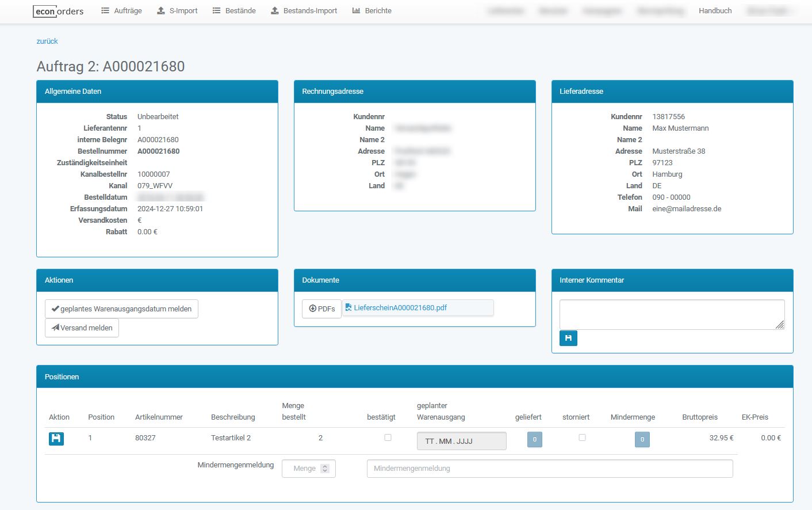Click the PDFs download button
The image size is (812, 510).
322,309
